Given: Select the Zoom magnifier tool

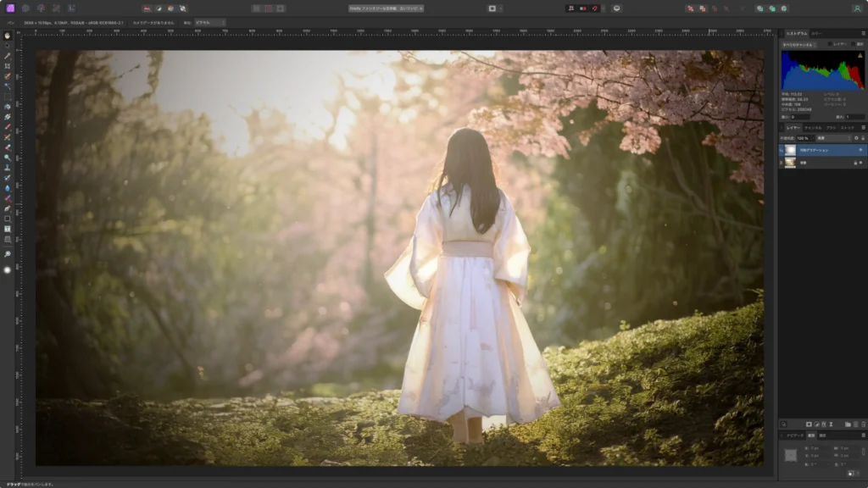Looking at the screenshot, I should pyautogui.click(x=8, y=253).
